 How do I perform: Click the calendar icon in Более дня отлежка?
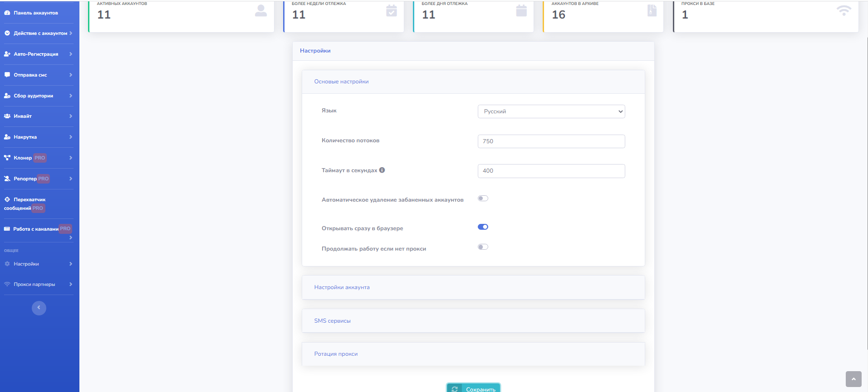pos(521,11)
